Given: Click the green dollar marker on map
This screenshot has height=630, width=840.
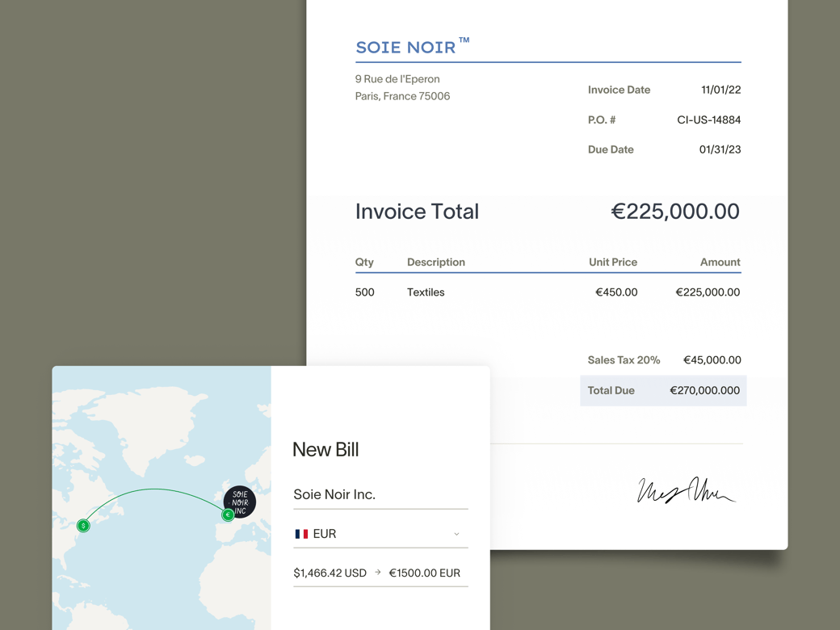Looking at the screenshot, I should click(83, 526).
